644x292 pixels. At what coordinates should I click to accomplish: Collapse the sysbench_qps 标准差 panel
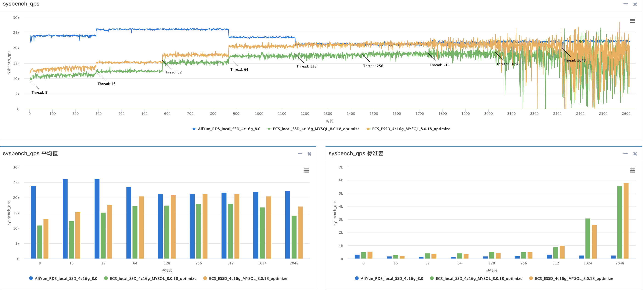625,154
